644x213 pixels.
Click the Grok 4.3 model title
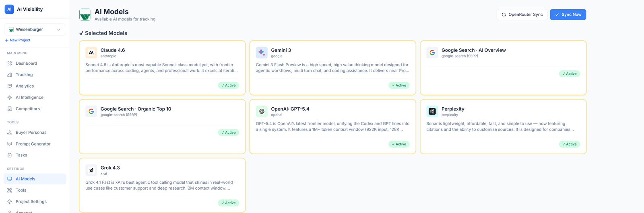(x=110, y=168)
